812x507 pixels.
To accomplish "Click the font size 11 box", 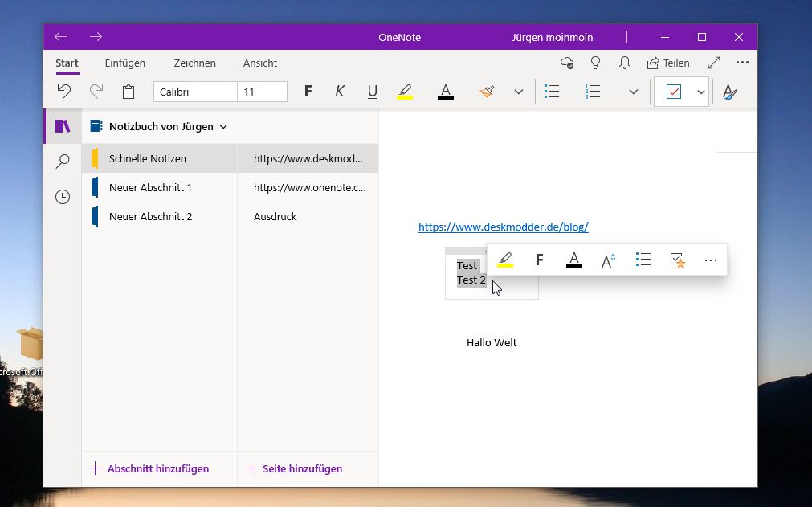I will (262, 92).
